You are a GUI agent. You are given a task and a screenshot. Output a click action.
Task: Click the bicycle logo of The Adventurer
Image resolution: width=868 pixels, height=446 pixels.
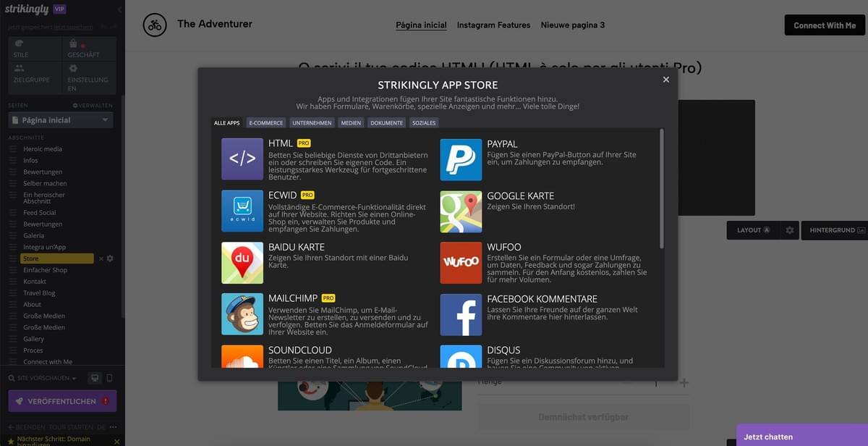[155, 25]
